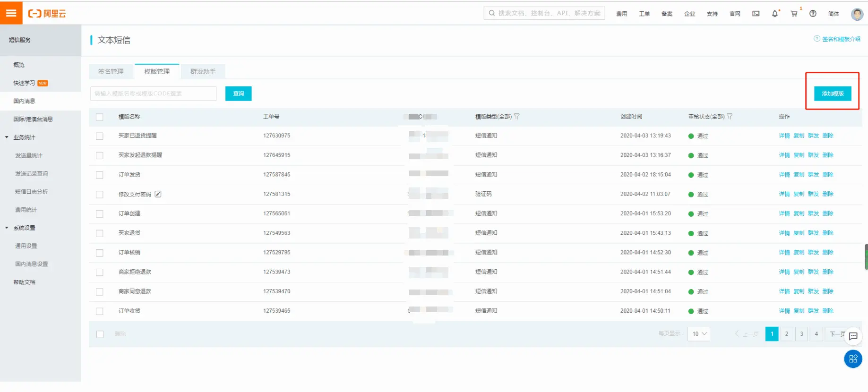This screenshot has height=392, width=868.
Task: Open the floating chat feedback icon
Action: 853,336
